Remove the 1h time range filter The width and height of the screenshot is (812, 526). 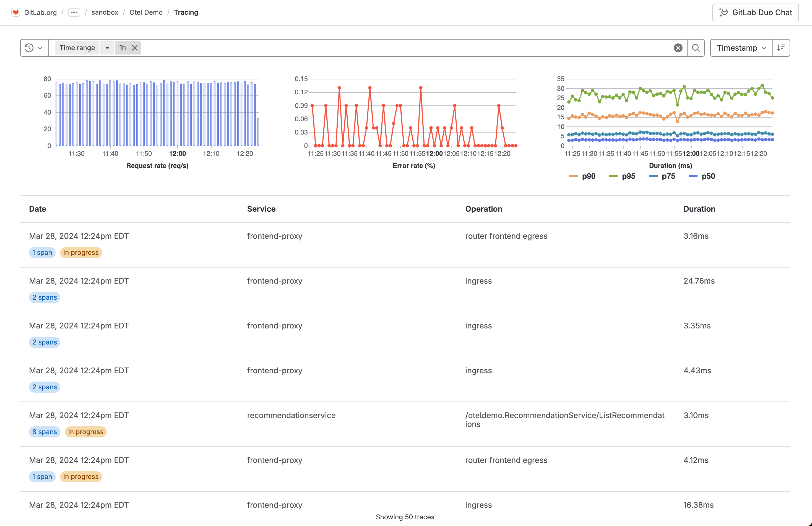(134, 48)
